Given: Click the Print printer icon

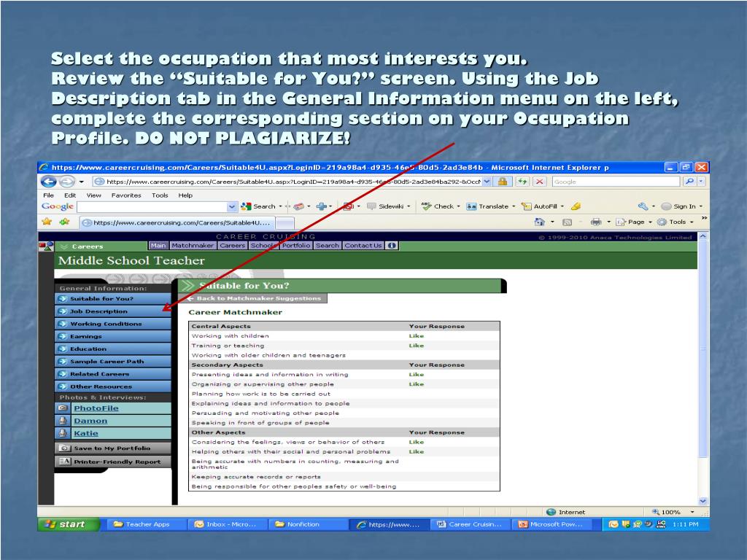Looking at the screenshot, I should [x=595, y=222].
